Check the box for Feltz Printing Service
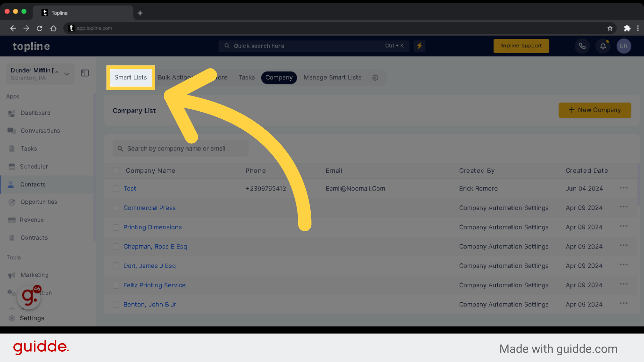The height and width of the screenshot is (362, 644). point(116,285)
